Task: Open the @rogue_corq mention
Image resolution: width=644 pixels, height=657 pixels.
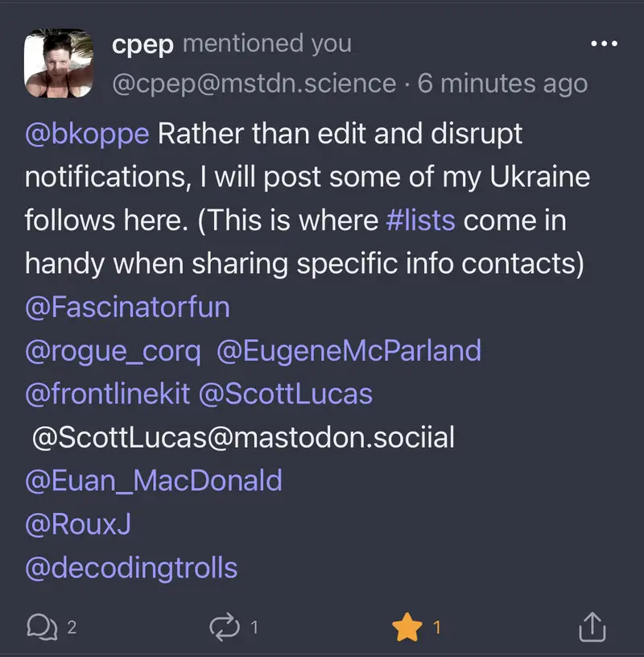Action: coord(113,350)
